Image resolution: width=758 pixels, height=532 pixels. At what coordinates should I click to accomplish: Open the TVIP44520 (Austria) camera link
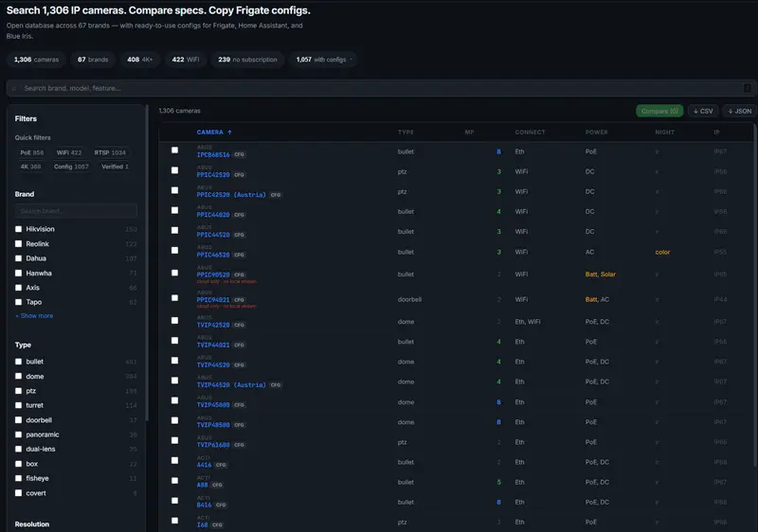231,385
